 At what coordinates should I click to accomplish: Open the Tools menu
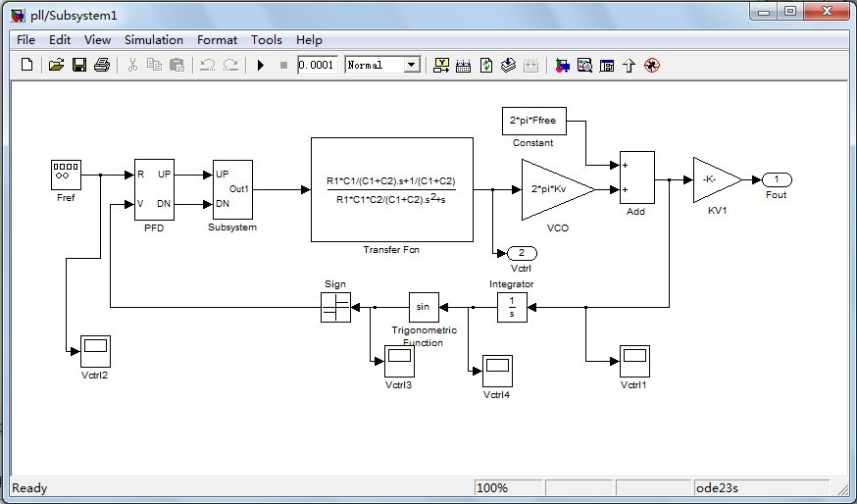[x=266, y=40]
